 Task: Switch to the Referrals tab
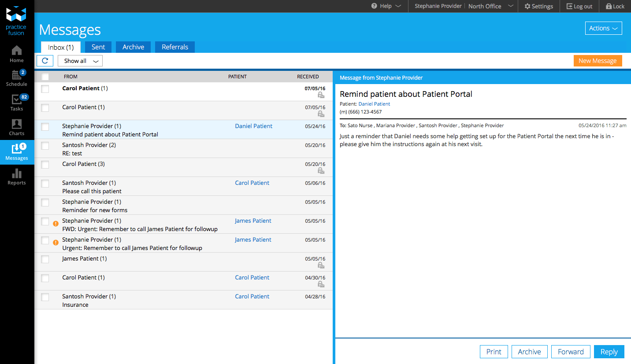pos(174,47)
